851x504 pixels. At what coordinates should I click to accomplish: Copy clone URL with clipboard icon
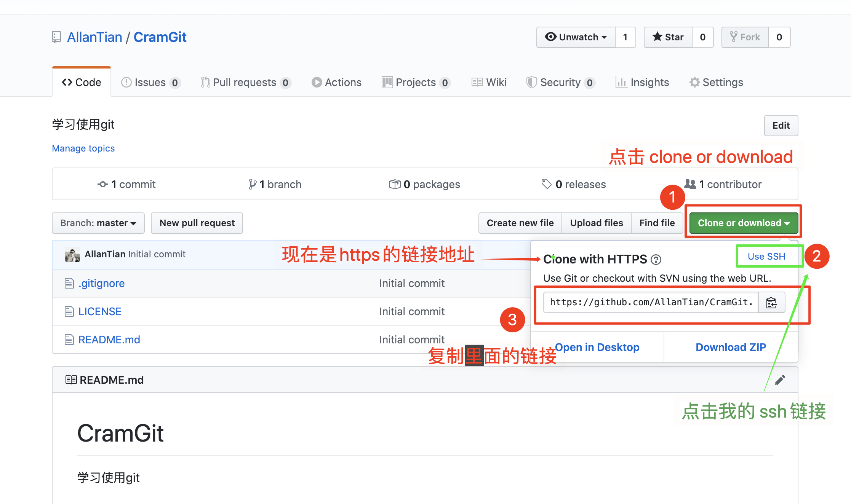click(771, 303)
